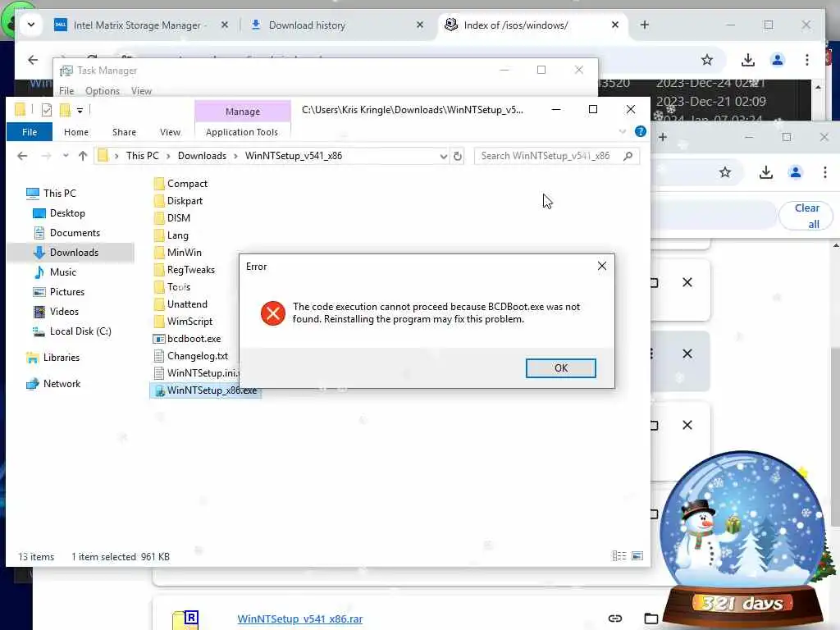Screen dimensions: 840x630
Task: Select Local Disk (C:) in navigation pane
Action: click(80, 331)
